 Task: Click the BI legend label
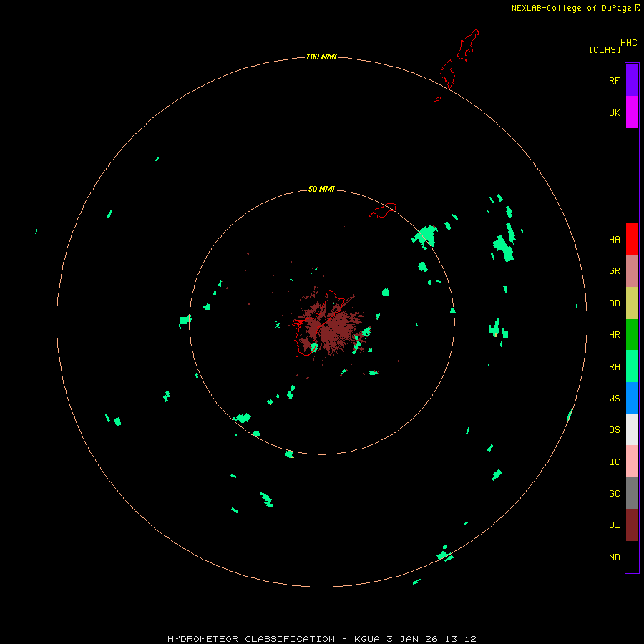(x=614, y=525)
